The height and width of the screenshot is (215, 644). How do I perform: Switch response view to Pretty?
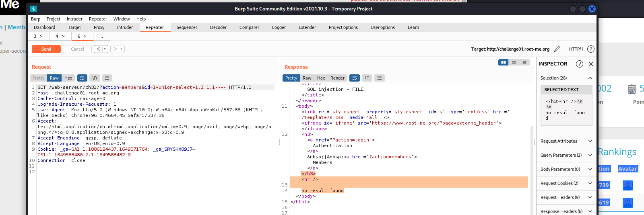pyautogui.click(x=291, y=78)
